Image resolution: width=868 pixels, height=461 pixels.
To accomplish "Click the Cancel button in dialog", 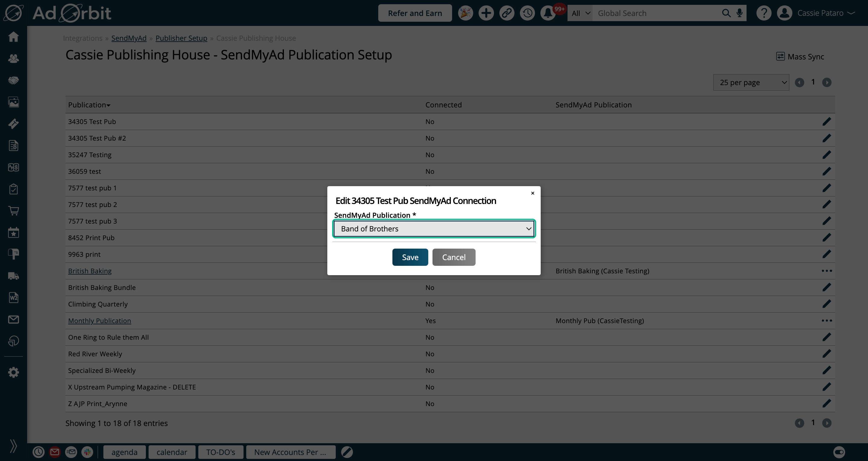I will pyautogui.click(x=454, y=257).
